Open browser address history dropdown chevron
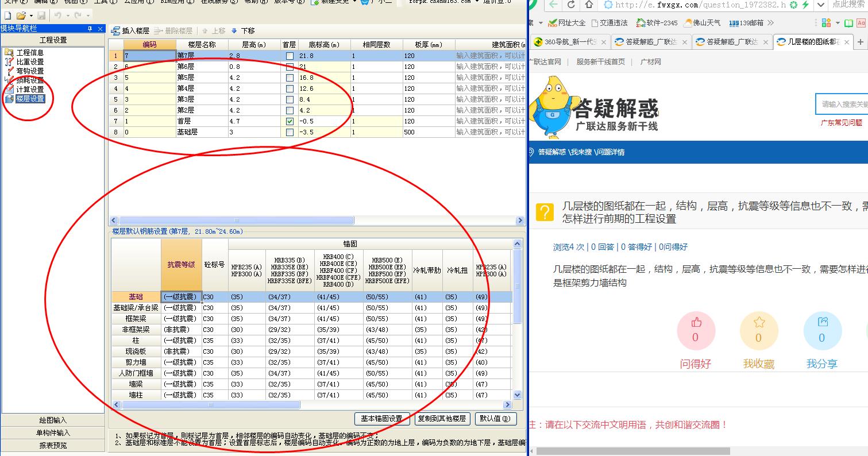The width and height of the screenshot is (868, 456). point(821,5)
